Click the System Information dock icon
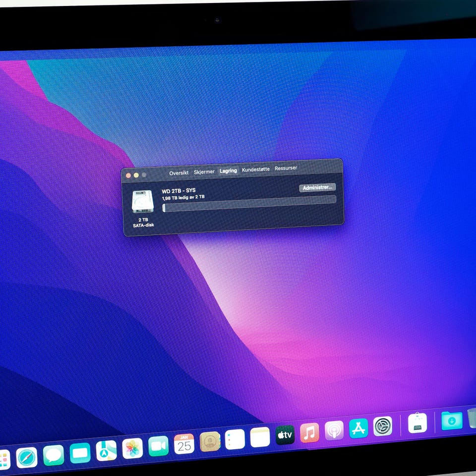Image resolution: width=476 pixels, height=476 pixels. click(417, 423)
